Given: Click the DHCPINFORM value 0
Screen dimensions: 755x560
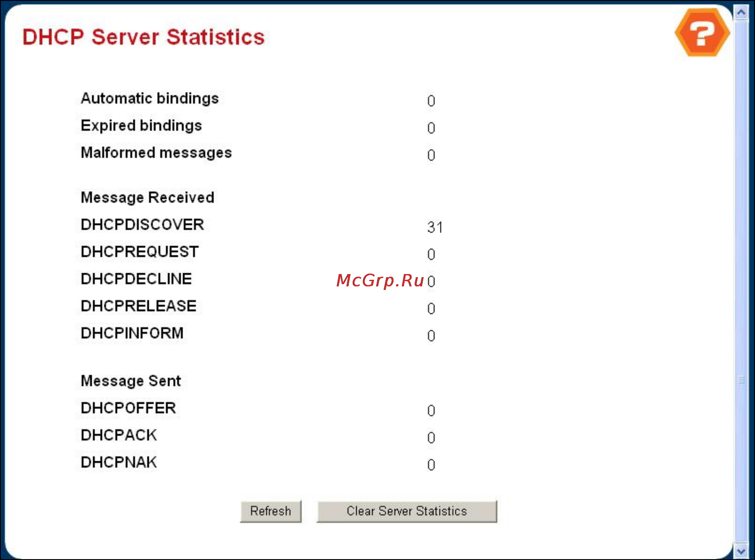Looking at the screenshot, I should tap(431, 336).
